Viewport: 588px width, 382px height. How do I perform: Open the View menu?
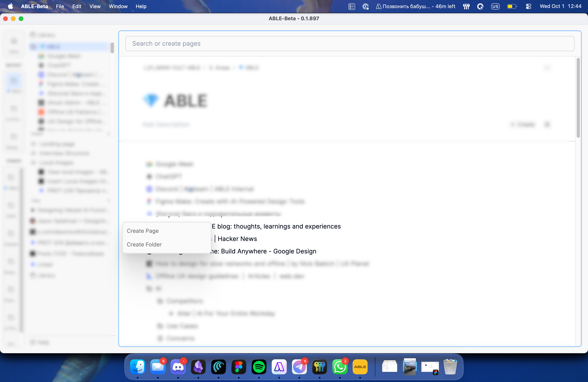coord(95,6)
